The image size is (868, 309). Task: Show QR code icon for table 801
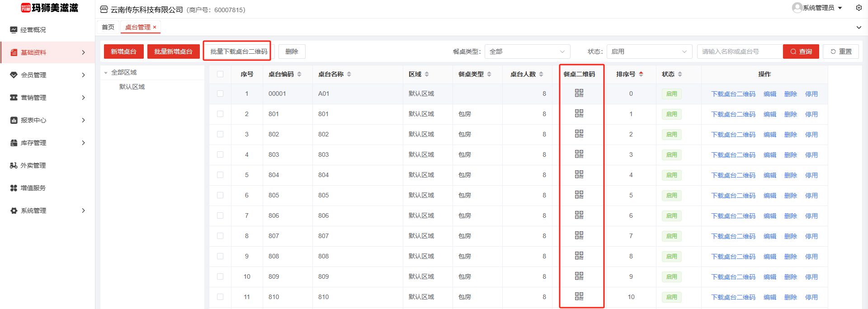579,113
